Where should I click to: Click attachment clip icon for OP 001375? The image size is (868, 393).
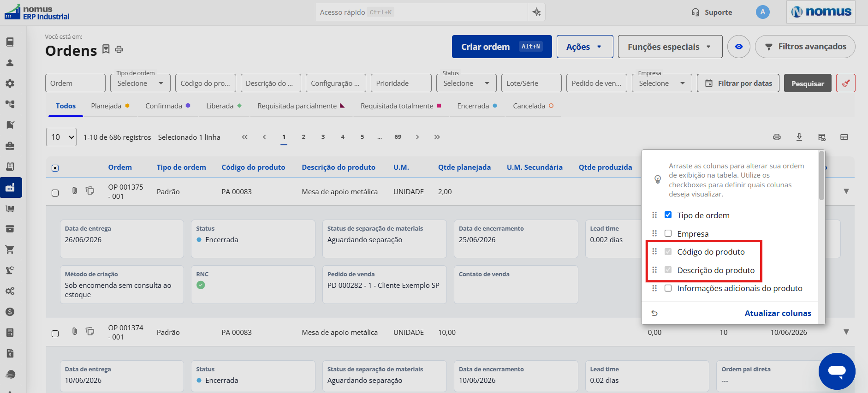click(75, 191)
